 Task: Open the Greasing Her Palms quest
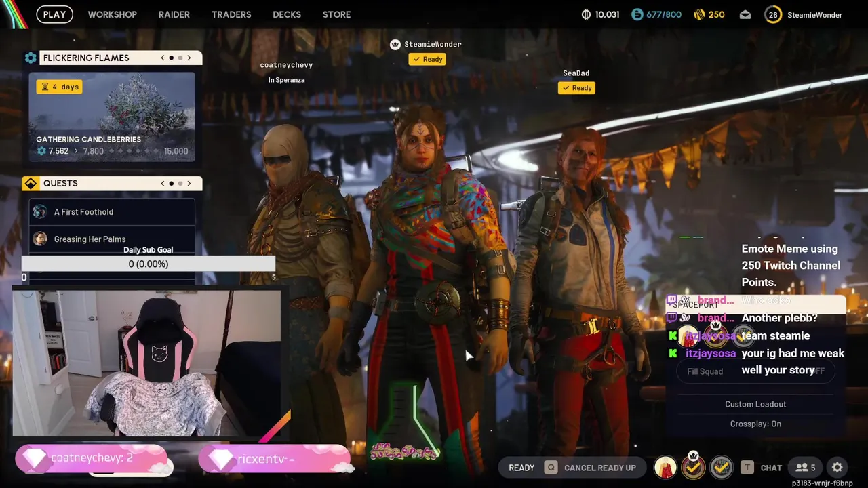(x=112, y=239)
